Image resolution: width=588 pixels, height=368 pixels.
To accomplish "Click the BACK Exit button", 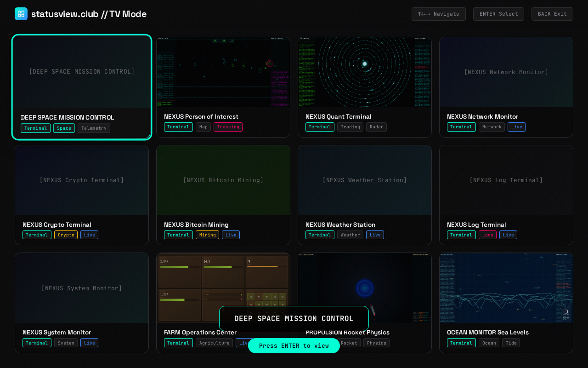I will pyautogui.click(x=552, y=14).
